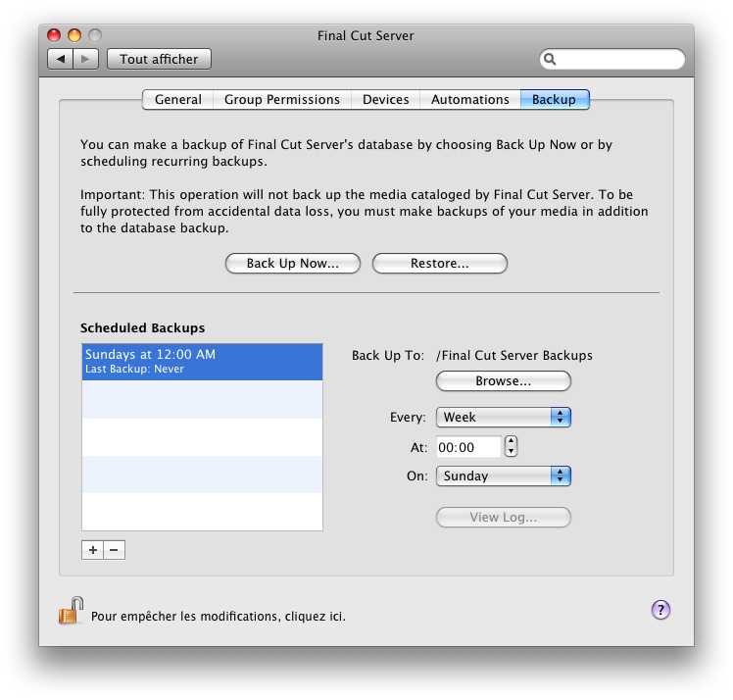
Task: Open the Every frequency dropdown
Action: (504, 417)
